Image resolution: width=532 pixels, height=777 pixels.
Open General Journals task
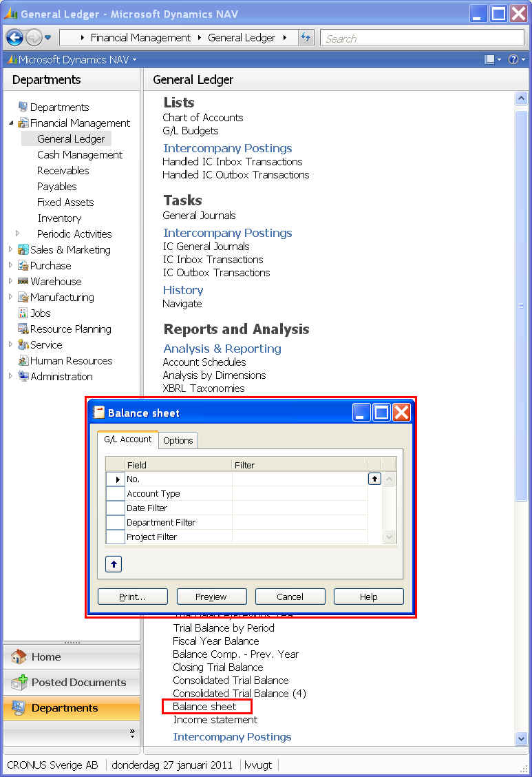click(199, 216)
